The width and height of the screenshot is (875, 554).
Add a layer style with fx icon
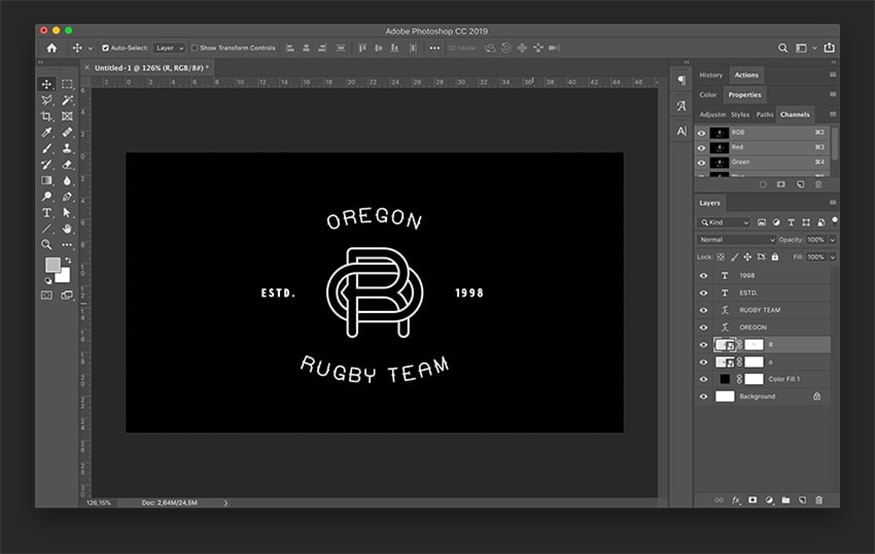(x=736, y=499)
